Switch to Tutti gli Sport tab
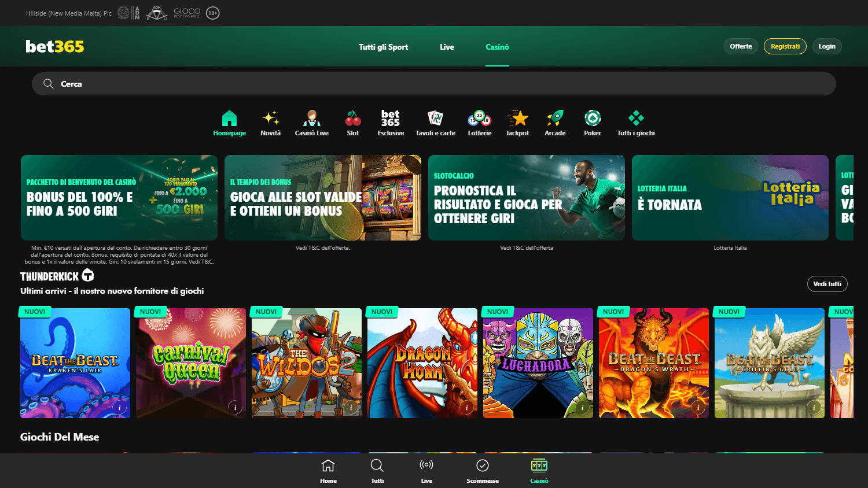Image resolution: width=868 pixels, height=488 pixels. point(383,47)
